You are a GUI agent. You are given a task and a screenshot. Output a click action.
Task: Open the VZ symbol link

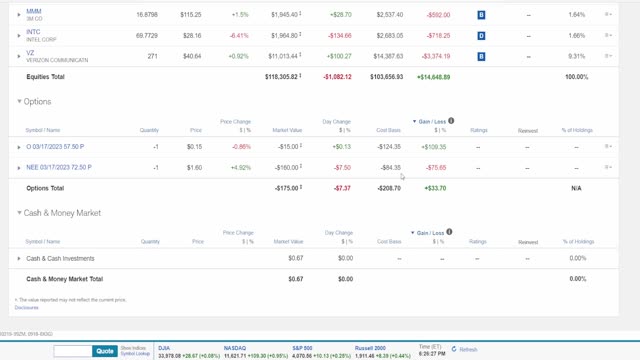pos(30,53)
